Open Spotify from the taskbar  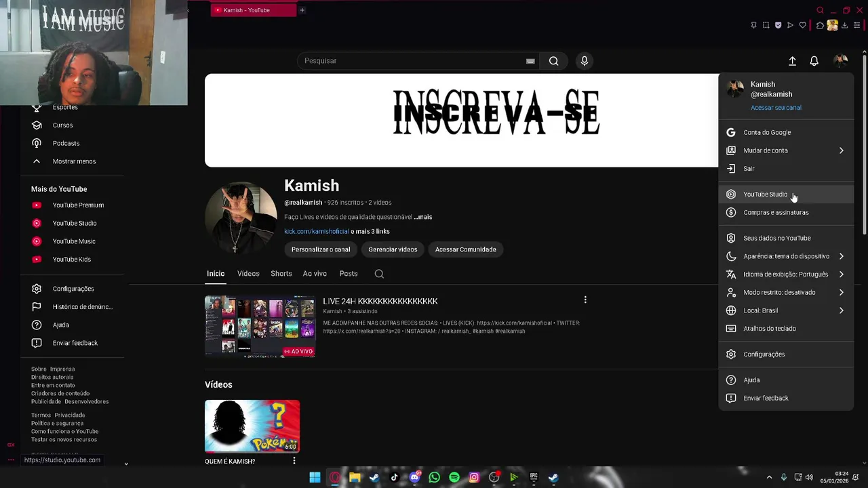coord(454,477)
